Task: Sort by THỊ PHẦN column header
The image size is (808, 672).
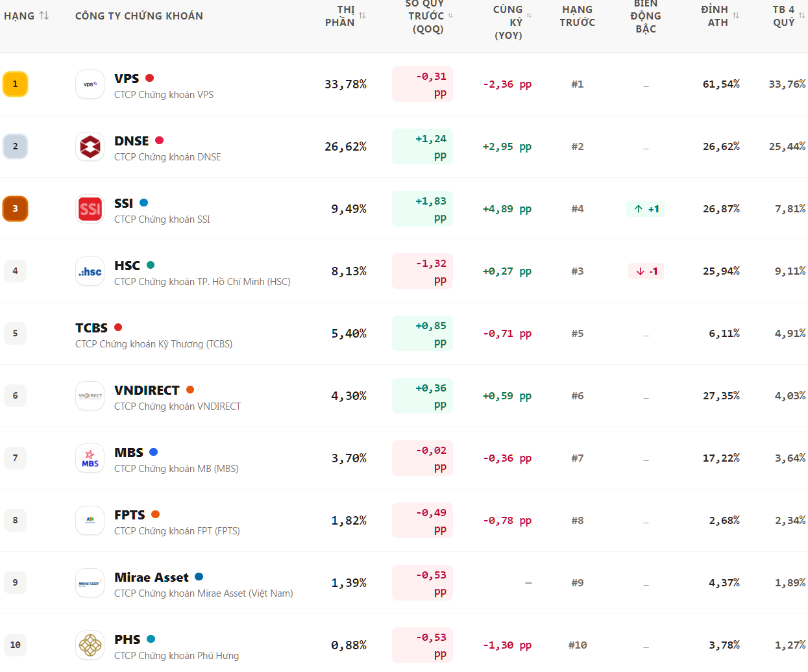Action: (345, 16)
